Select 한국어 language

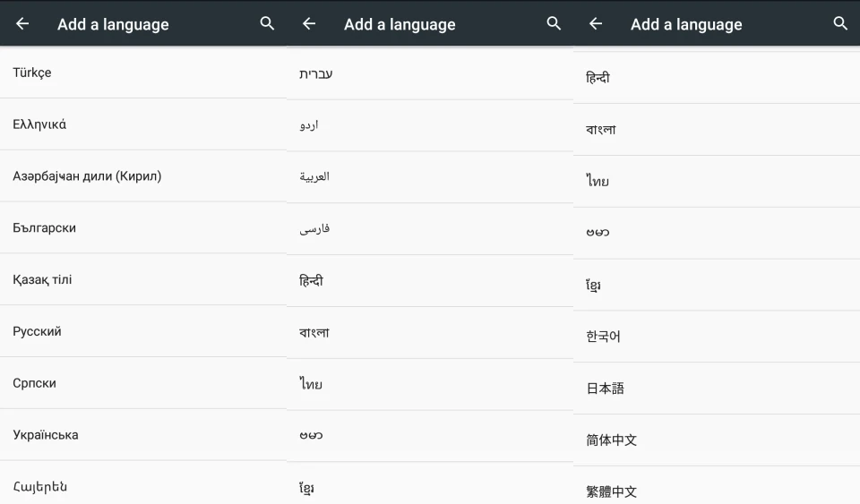pyautogui.click(x=717, y=337)
